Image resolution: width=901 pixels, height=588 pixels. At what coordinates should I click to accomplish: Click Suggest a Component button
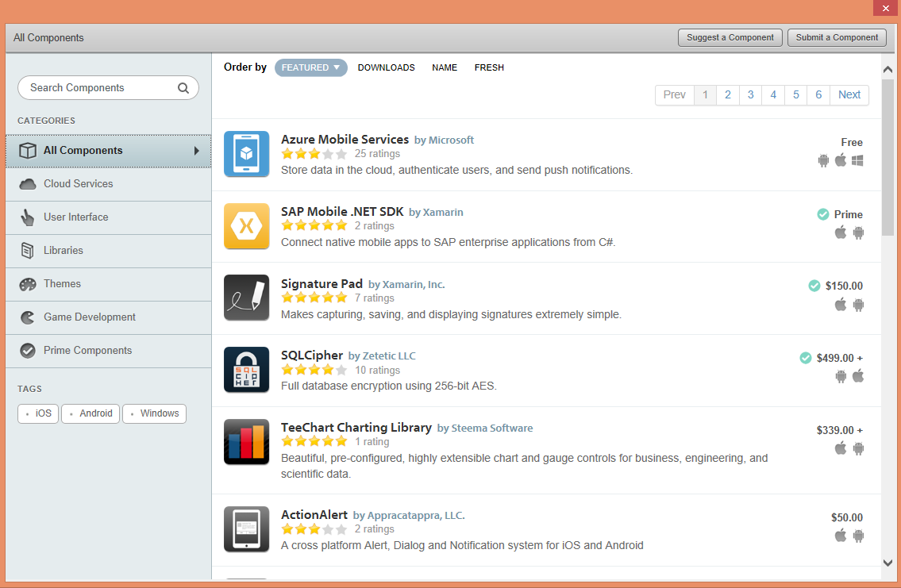coord(730,37)
